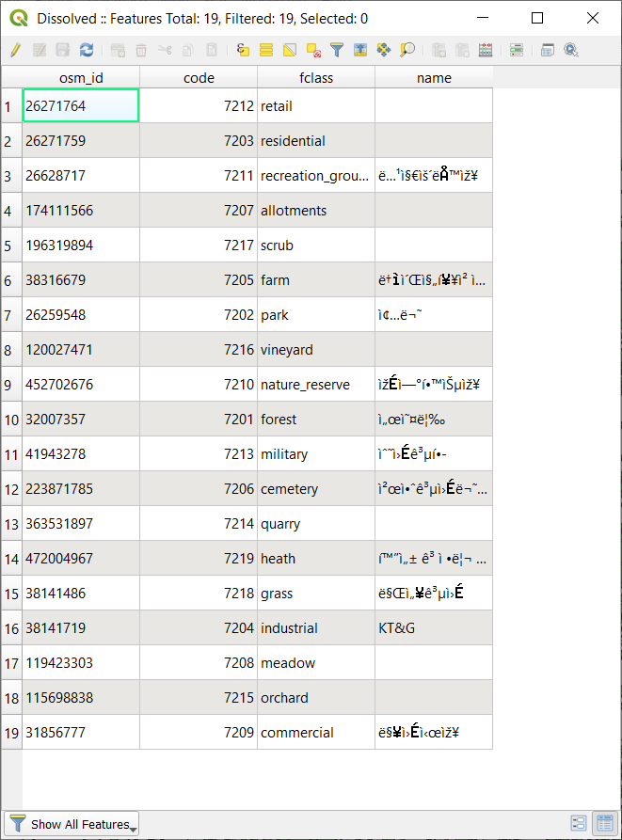Screen dimensions: 622x840
Task: Click the add feature icon
Action: click(118, 51)
